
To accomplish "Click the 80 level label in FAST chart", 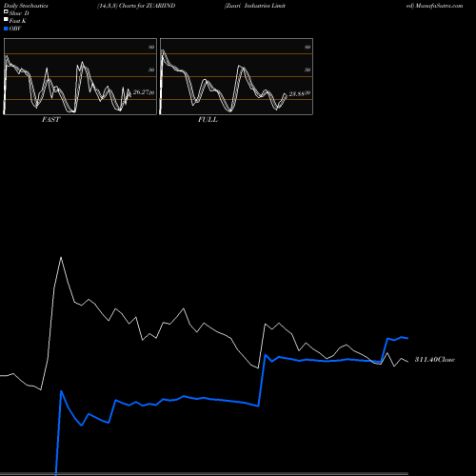I will 151,47.
